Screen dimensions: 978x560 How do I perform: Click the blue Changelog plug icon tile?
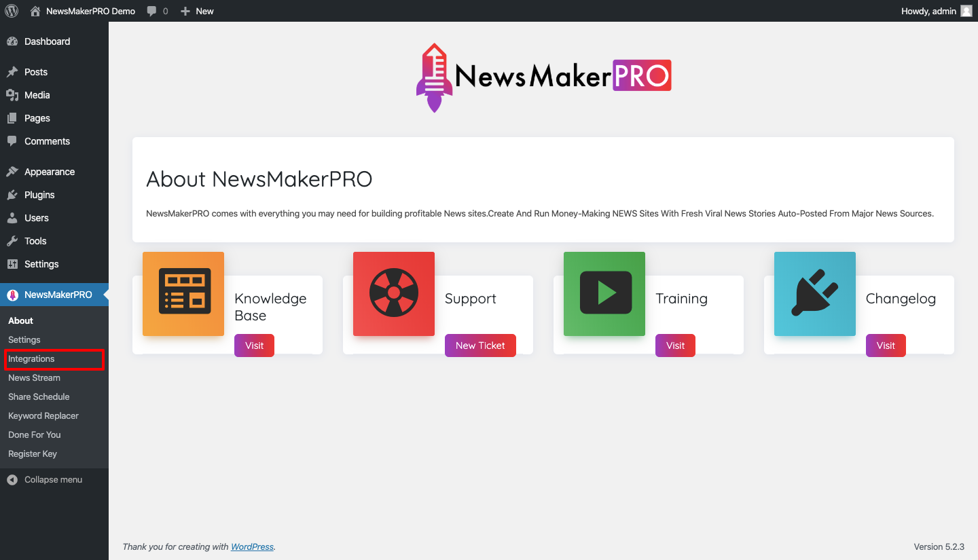point(815,294)
